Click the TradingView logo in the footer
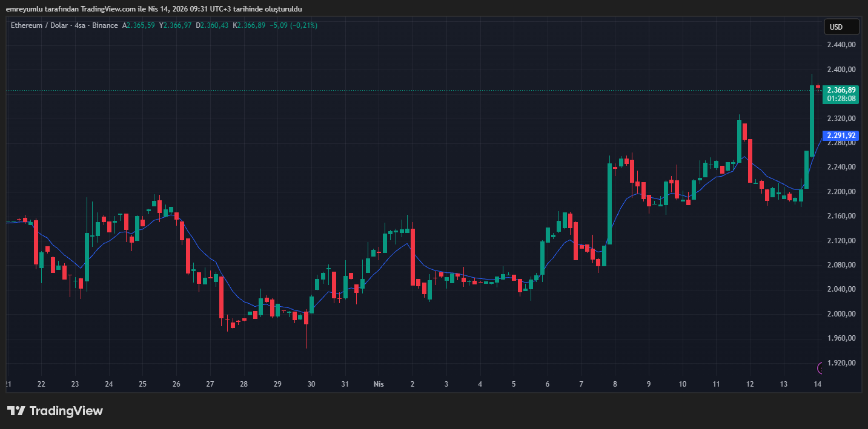The height and width of the screenshot is (429, 868). pos(55,411)
